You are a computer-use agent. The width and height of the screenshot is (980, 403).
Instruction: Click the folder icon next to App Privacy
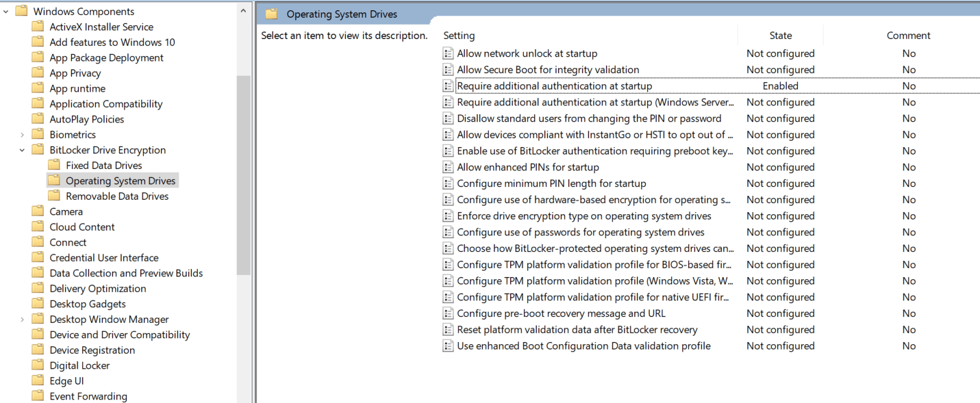tap(38, 73)
